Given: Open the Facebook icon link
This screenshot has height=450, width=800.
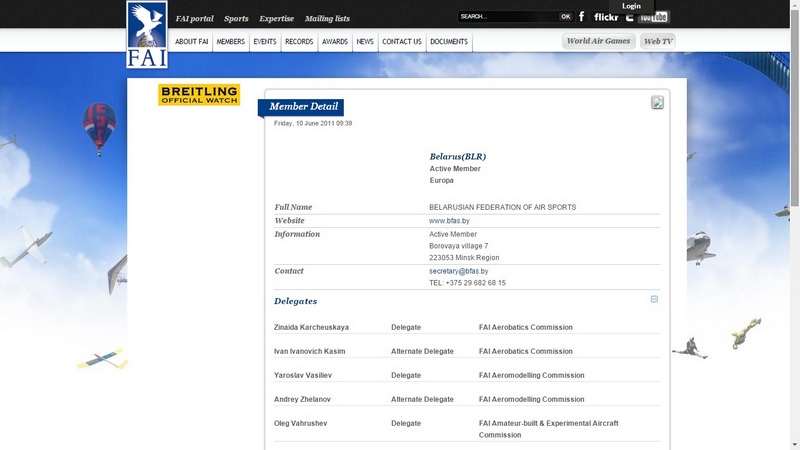Looking at the screenshot, I should pos(582,17).
